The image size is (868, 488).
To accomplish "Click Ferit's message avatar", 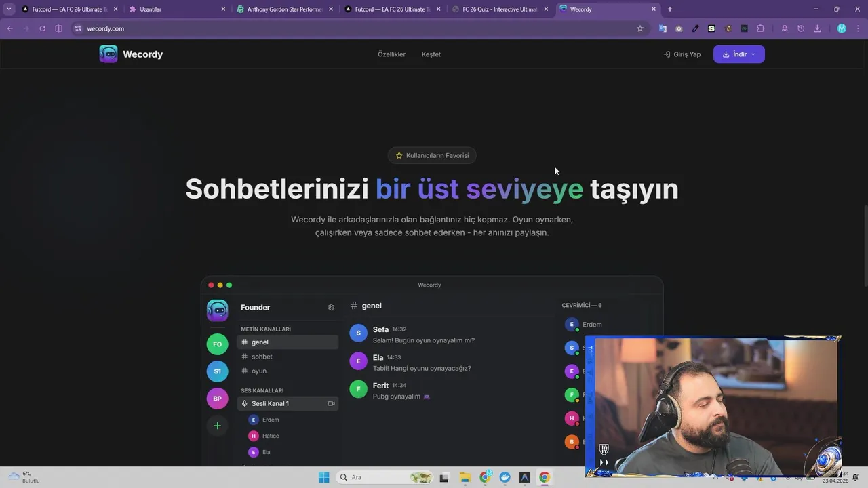I will (358, 389).
